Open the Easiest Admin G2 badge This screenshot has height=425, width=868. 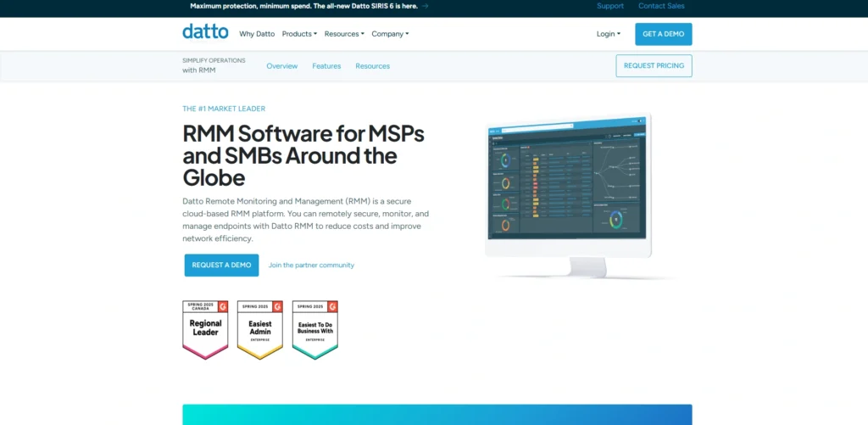pos(260,330)
